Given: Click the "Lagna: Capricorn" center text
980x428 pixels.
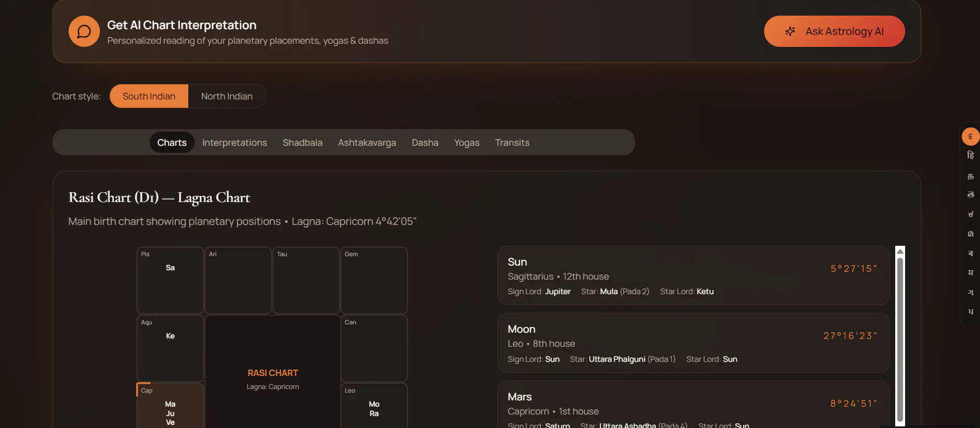Looking at the screenshot, I should pyautogui.click(x=273, y=386).
